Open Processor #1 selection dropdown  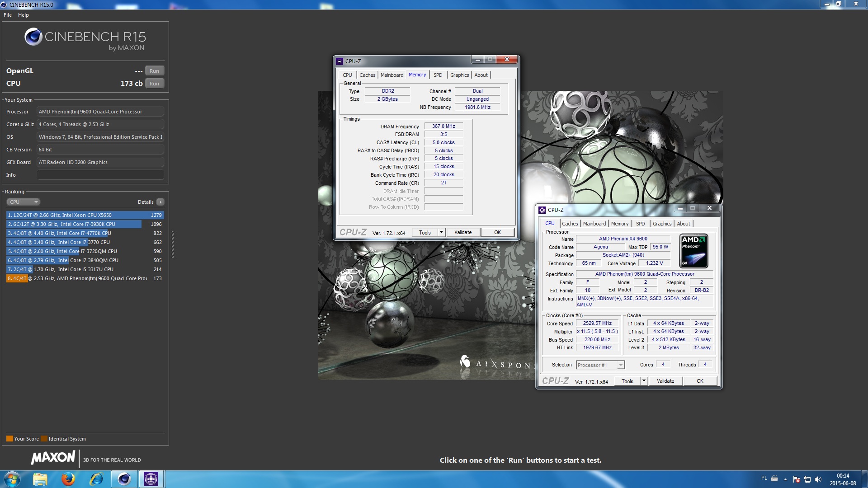point(600,365)
